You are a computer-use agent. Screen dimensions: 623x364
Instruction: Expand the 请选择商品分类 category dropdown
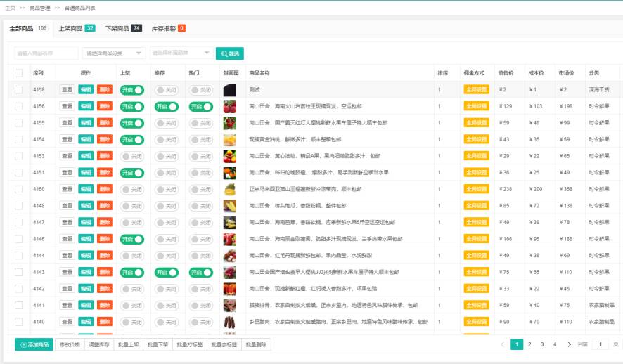114,53
